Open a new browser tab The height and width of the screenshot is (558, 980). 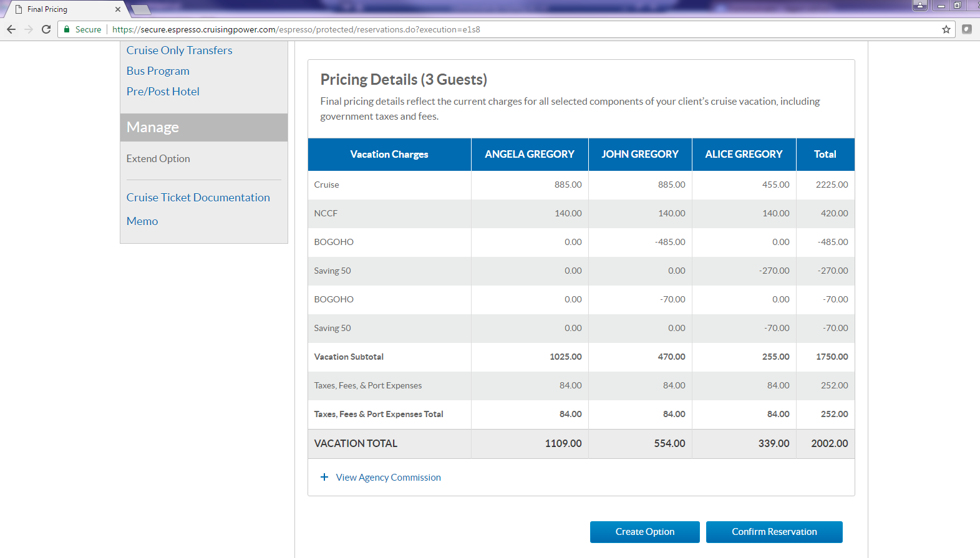pyautogui.click(x=141, y=9)
